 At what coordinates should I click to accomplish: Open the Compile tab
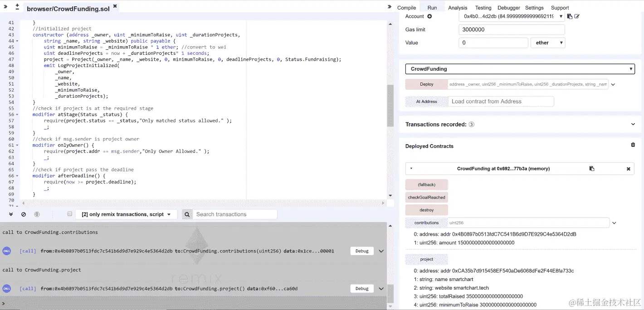[406, 8]
